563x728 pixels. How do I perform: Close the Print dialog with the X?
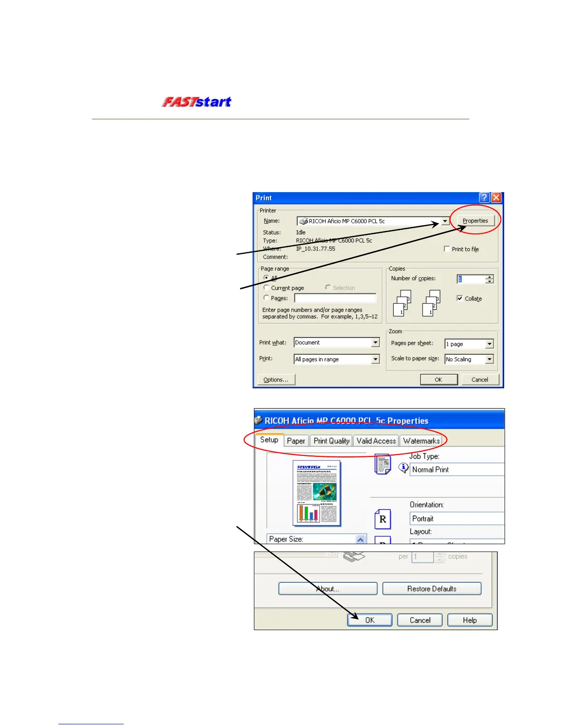coord(496,198)
